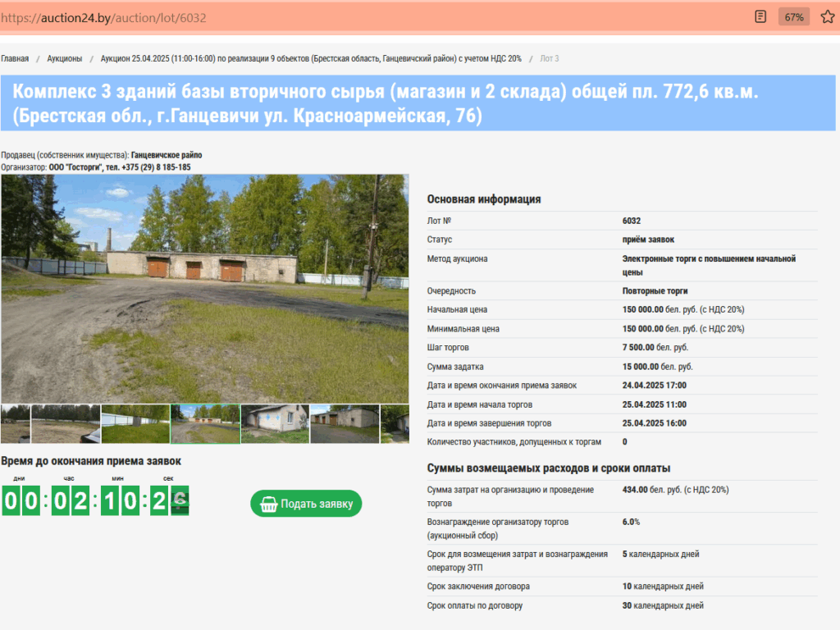The width and height of the screenshot is (840, 630).
Task: Select thumbnail showing blue-white fence on grass
Action: pos(135,423)
